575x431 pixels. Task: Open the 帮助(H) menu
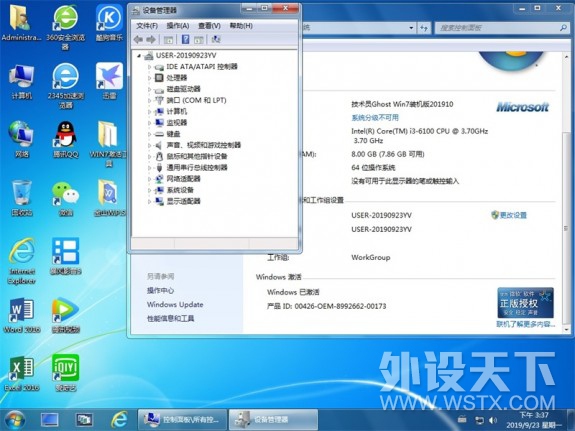[241, 26]
